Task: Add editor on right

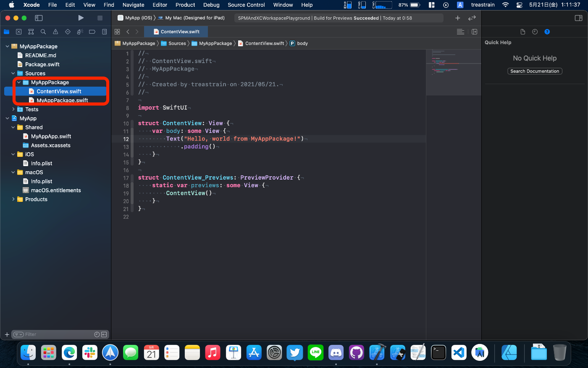Action: click(474, 32)
